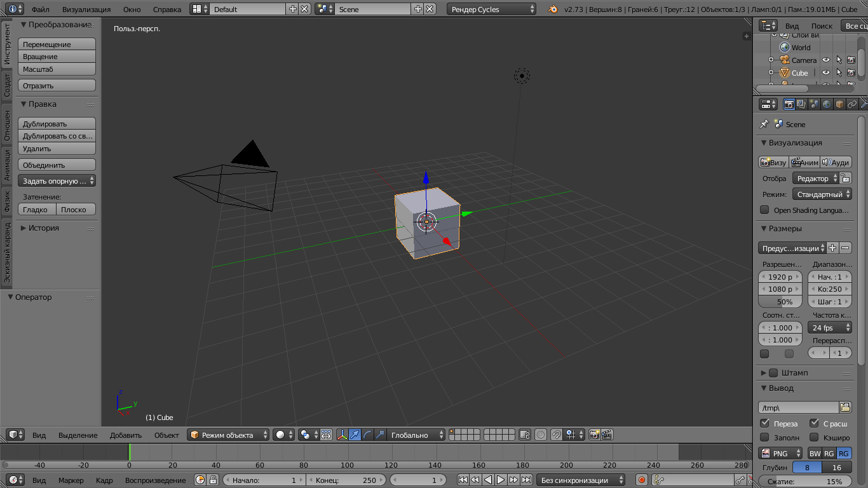Open the Рендер Cycles engine dropdown
Image resolution: width=868 pixels, height=488 pixels.
coord(491,10)
